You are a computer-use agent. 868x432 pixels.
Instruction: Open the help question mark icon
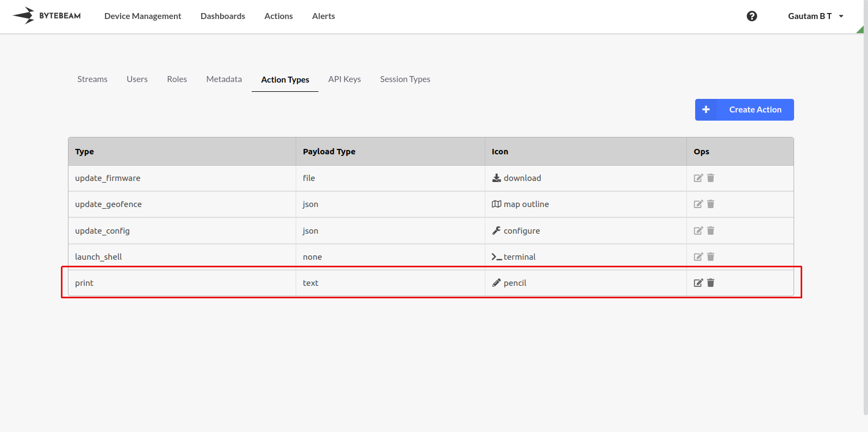[x=752, y=16]
